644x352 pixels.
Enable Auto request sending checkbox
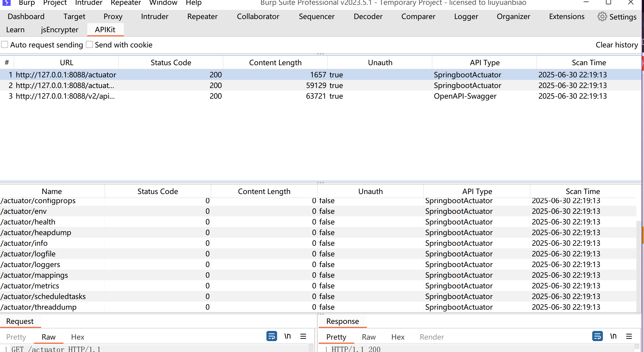click(5, 45)
